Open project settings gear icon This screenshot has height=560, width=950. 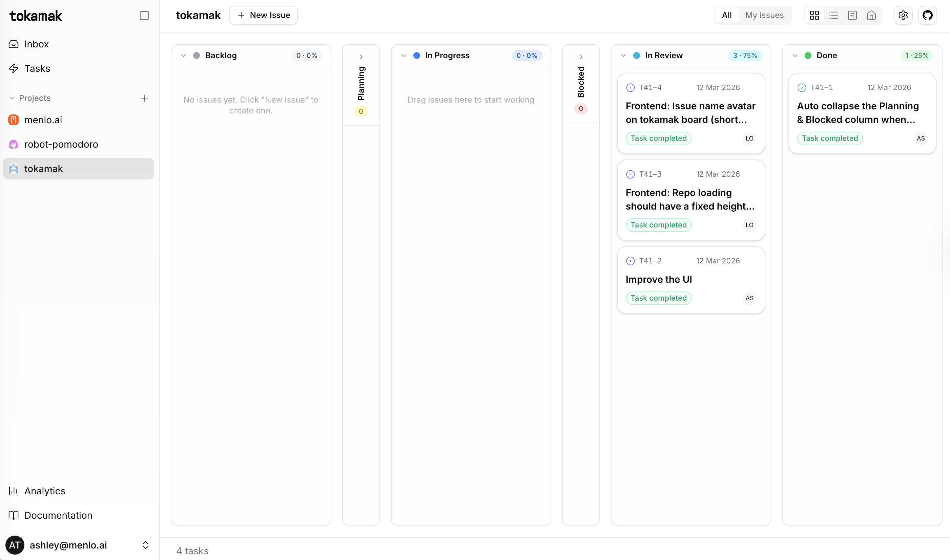pos(903,16)
